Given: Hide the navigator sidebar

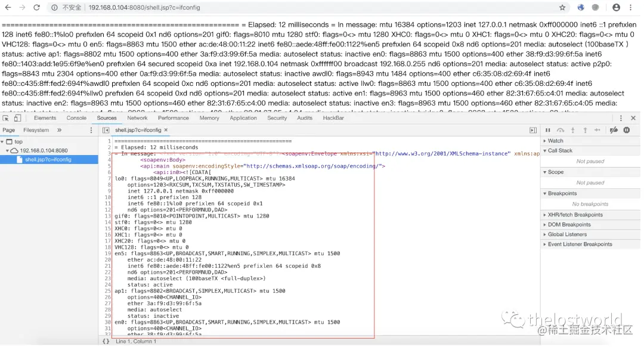Looking at the screenshot, I should [x=106, y=130].
